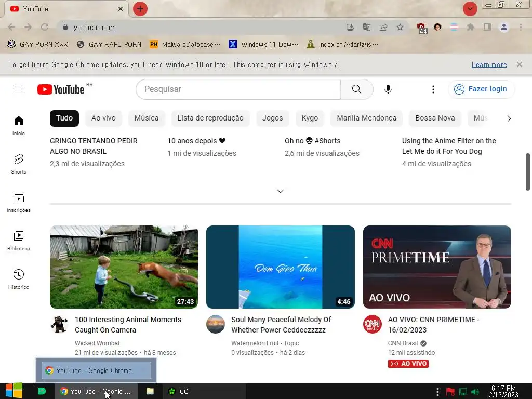
Task: Open a new tab with plus button
Action: click(140, 9)
